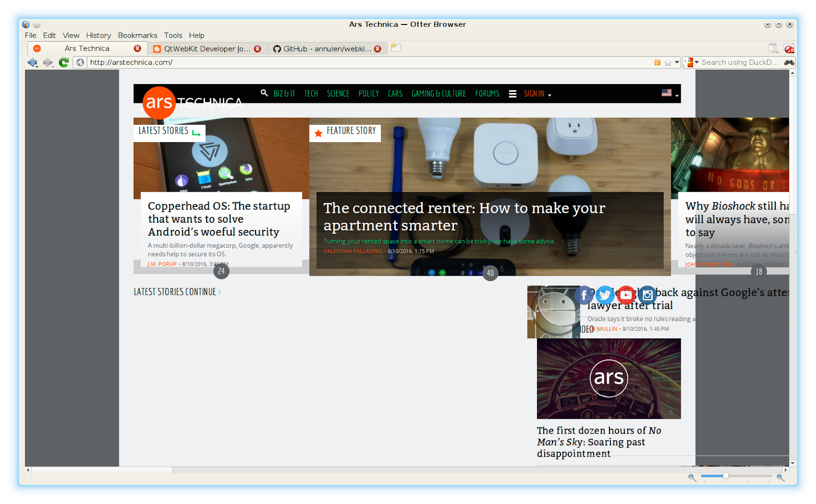This screenshot has height=504, width=816.
Task: Open the Edit menu
Action: (x=49, y=35)
